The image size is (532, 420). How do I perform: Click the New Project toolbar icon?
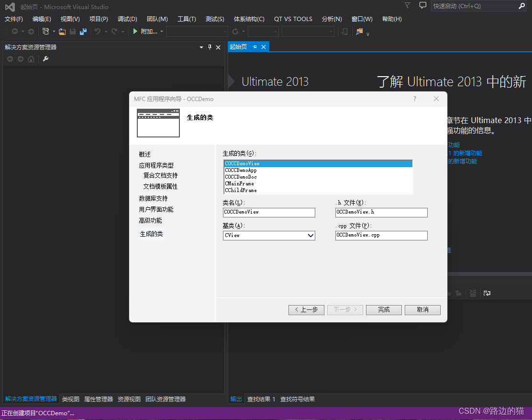45,31
